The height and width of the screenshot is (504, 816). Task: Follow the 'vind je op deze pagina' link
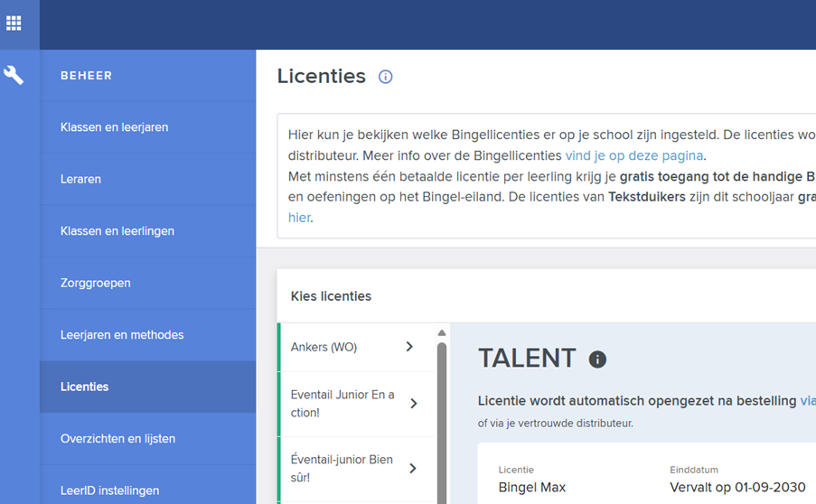coord(633,155)
